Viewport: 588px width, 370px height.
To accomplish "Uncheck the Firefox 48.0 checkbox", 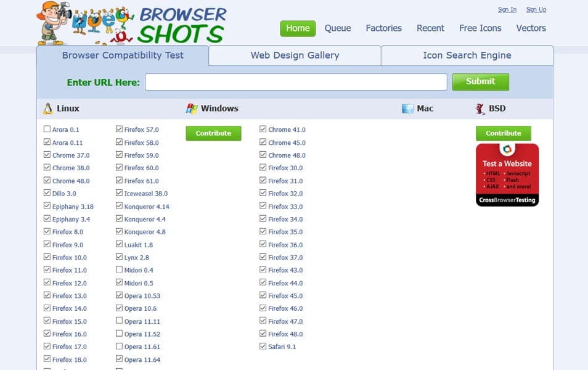I will (x=263, y=333).
